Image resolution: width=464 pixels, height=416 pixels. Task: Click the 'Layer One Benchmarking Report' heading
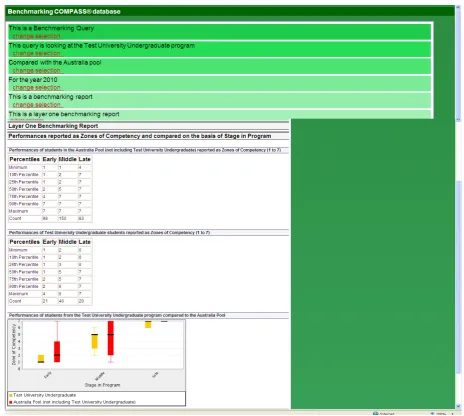point(53,126)
